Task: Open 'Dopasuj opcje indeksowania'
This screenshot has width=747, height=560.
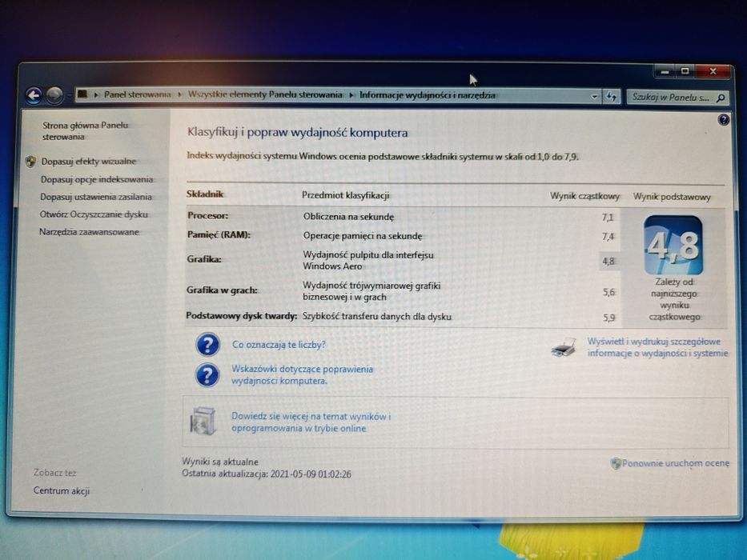Action: pos(97,179)
